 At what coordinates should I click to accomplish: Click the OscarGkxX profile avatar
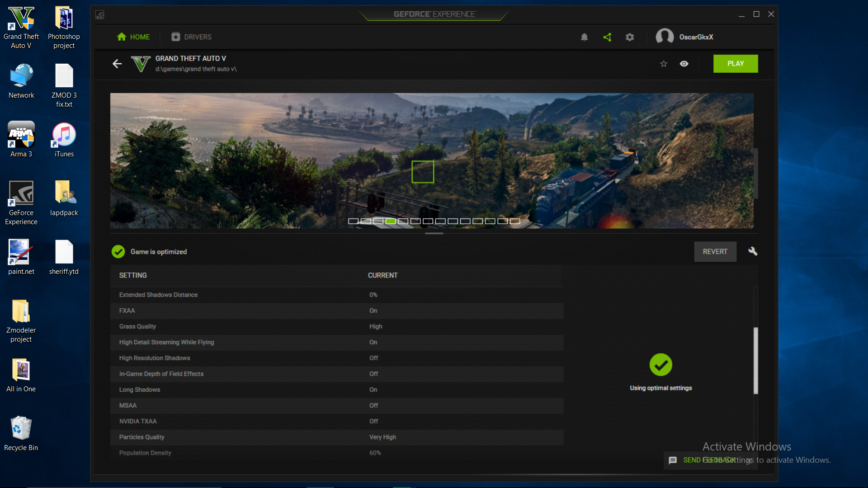pos(665,37)
